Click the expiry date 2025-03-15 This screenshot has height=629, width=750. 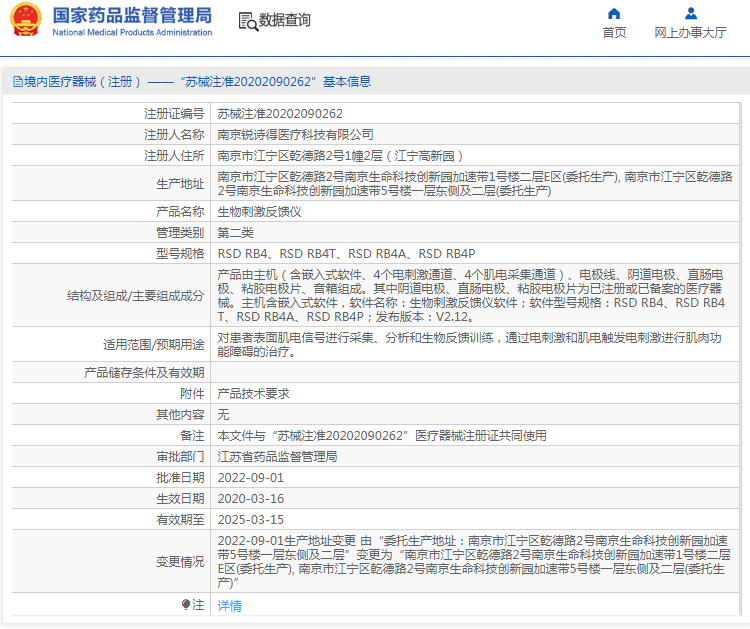click(251, 519)
